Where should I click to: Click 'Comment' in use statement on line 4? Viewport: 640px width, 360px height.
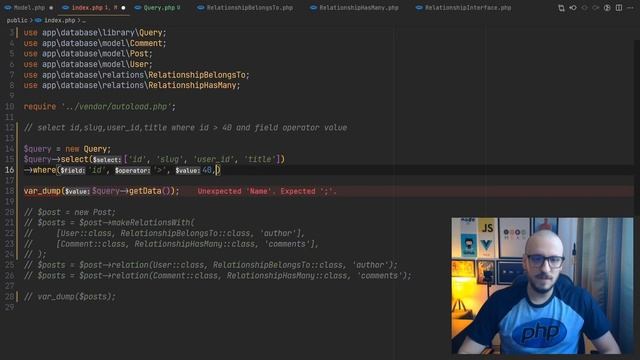pyautogui.click(x=146, y=43)
